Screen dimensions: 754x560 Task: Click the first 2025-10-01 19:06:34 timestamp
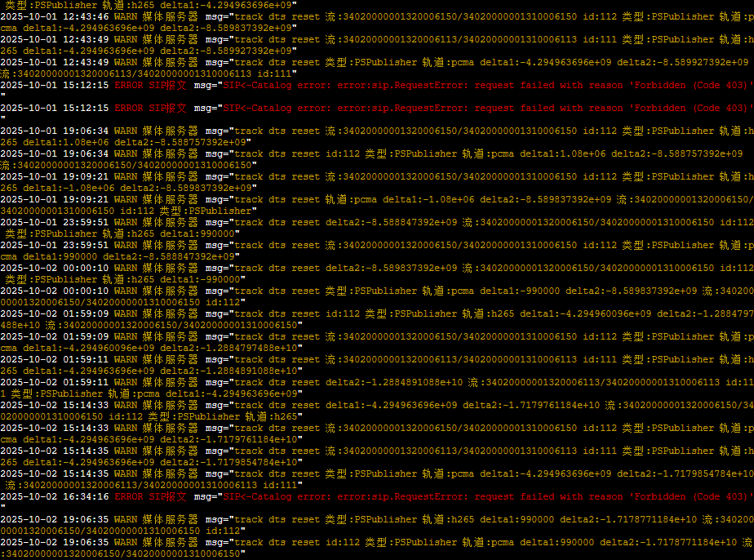pos(55,131)
